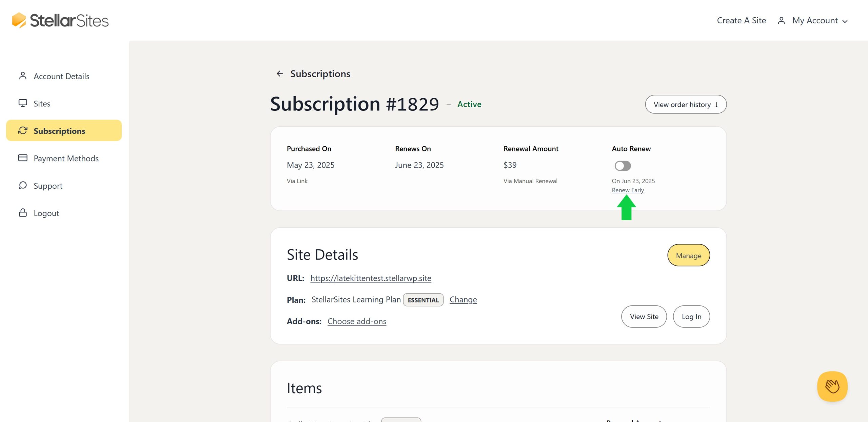Click the Log In button

point(691,316)
